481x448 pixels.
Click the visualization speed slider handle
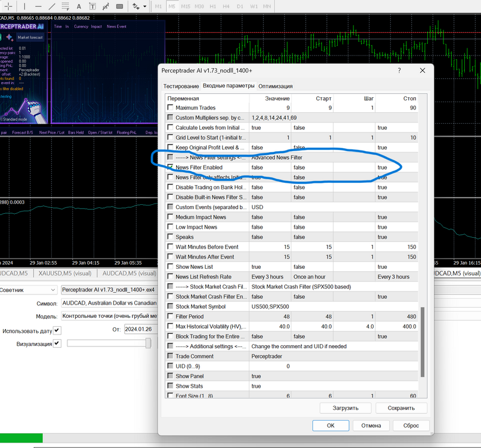(x=148, y=343)
